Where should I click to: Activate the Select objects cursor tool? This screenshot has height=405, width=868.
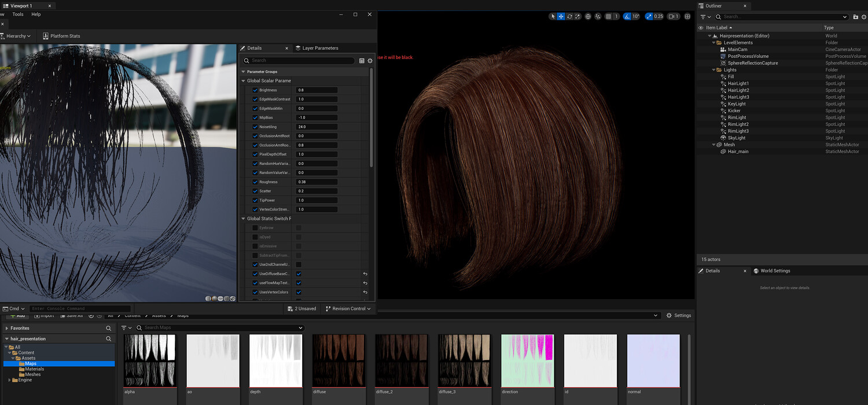coord(553,17)
